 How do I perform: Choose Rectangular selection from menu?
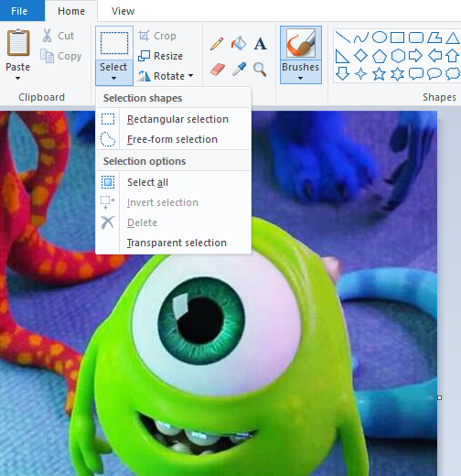[x=173, y=119]
